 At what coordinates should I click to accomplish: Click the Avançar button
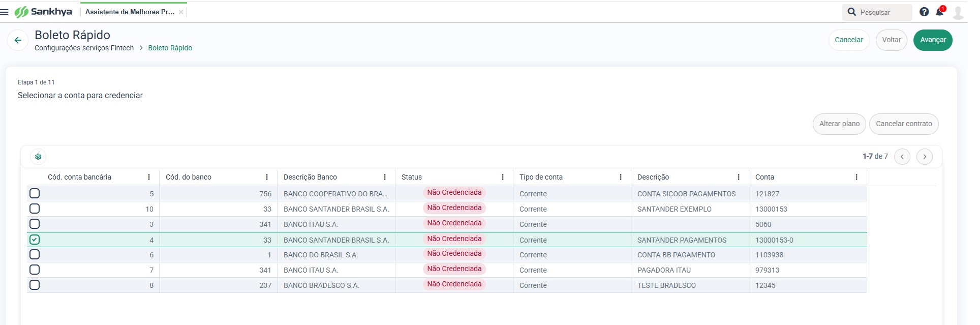(x=933, y=40)
